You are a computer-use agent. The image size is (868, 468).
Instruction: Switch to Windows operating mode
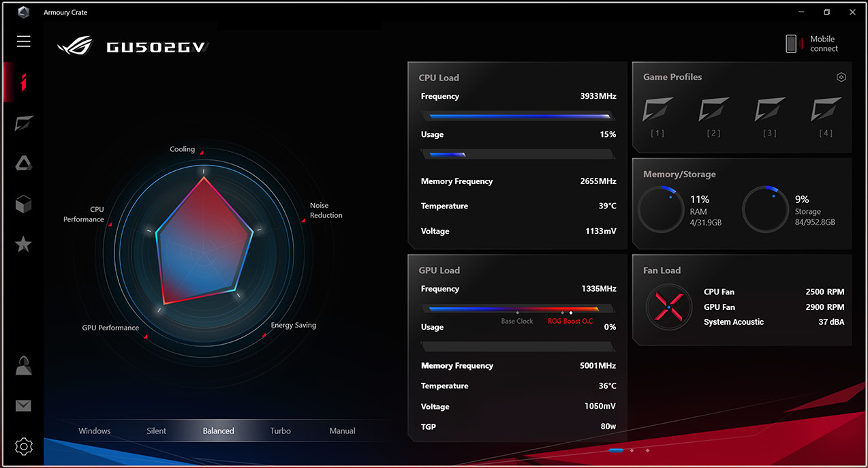point(95,431)
